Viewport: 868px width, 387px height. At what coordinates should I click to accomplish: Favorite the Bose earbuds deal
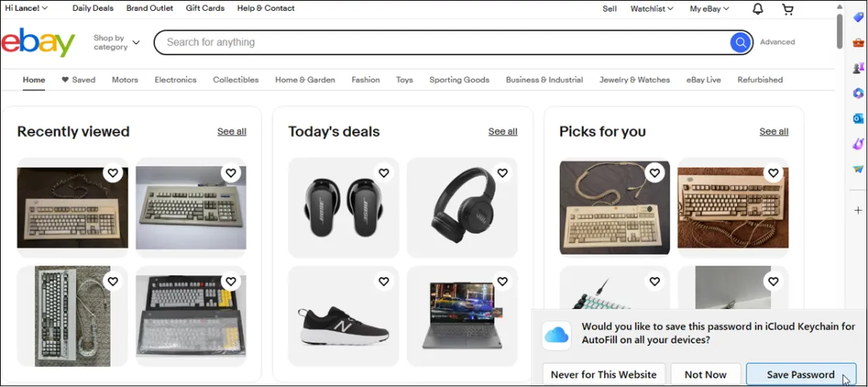[384, 173]
